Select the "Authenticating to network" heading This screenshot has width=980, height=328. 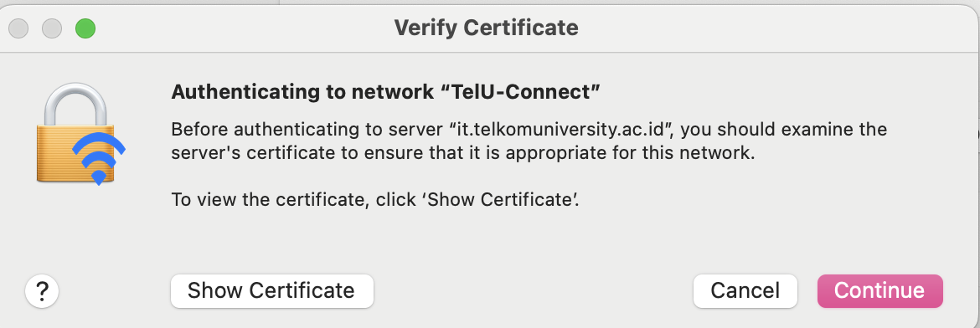coord(302,93)
